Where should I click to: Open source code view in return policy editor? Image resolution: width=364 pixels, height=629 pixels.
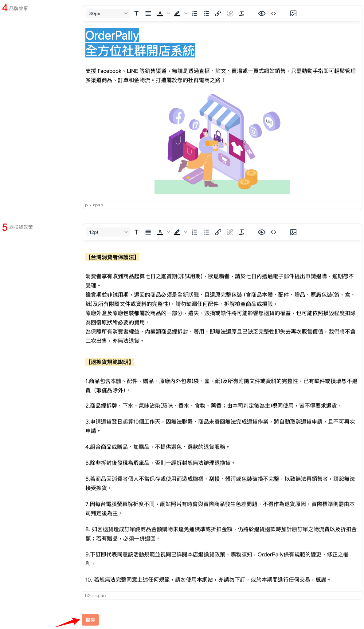[273, 232]
